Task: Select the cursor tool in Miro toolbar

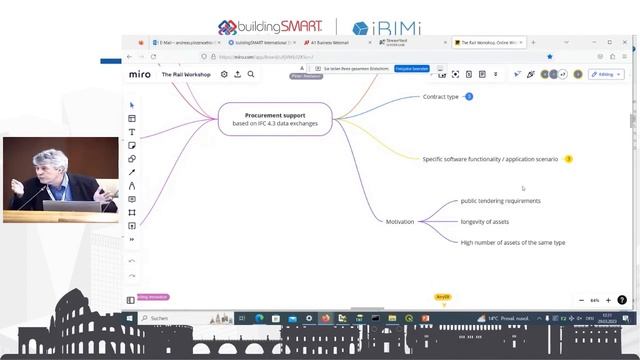Action: point(131,105)
